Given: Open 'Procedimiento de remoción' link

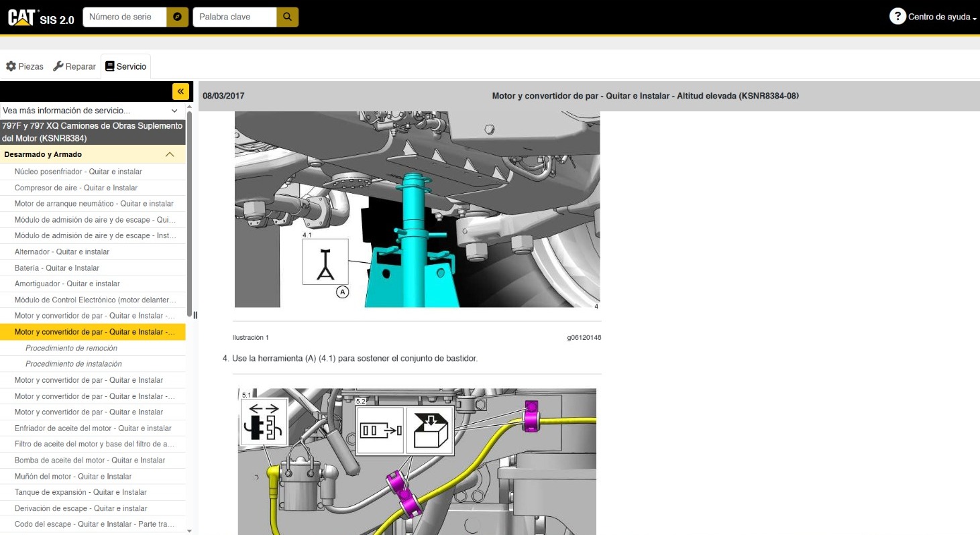Looking at the screenshot, I should 71,348.
